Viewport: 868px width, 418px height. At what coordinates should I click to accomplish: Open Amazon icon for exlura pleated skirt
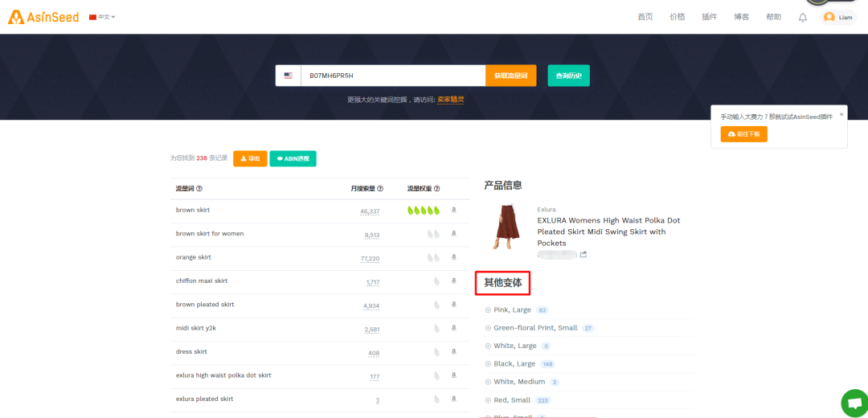point(454,399)
